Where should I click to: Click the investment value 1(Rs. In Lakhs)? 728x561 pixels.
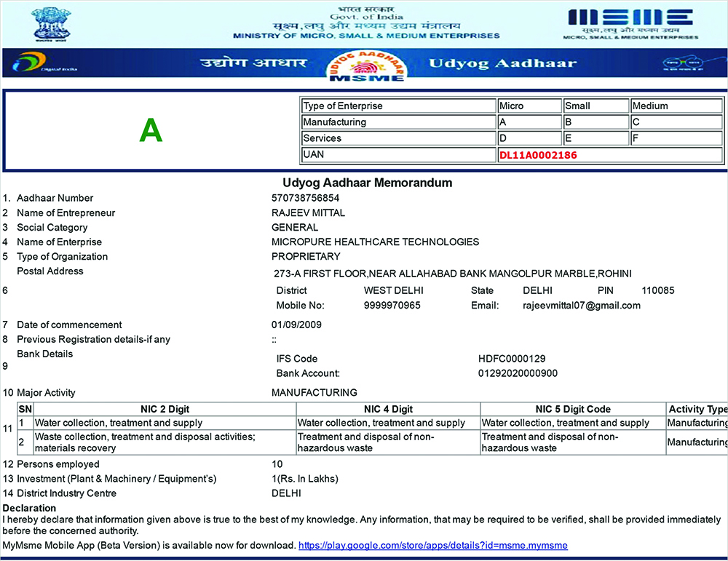305,479
